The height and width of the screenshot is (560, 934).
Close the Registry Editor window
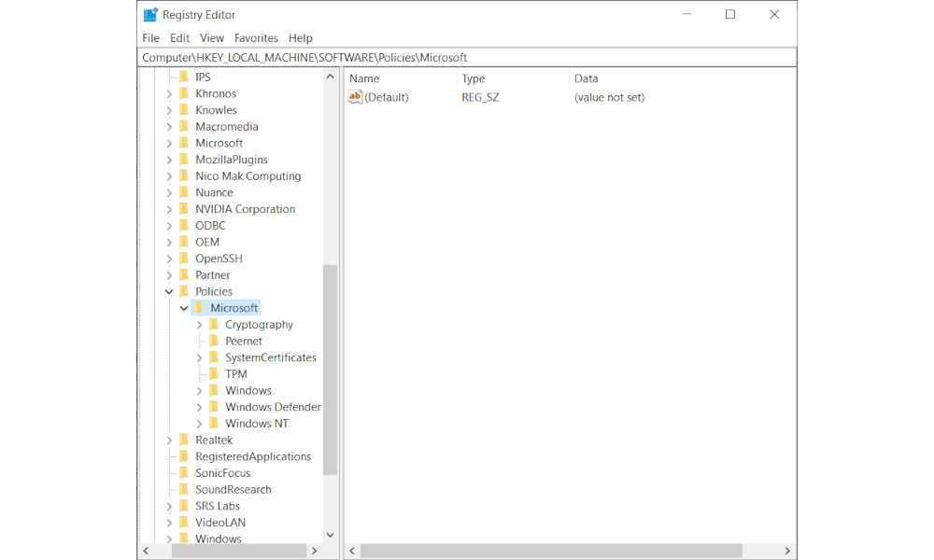click(774, 14)
